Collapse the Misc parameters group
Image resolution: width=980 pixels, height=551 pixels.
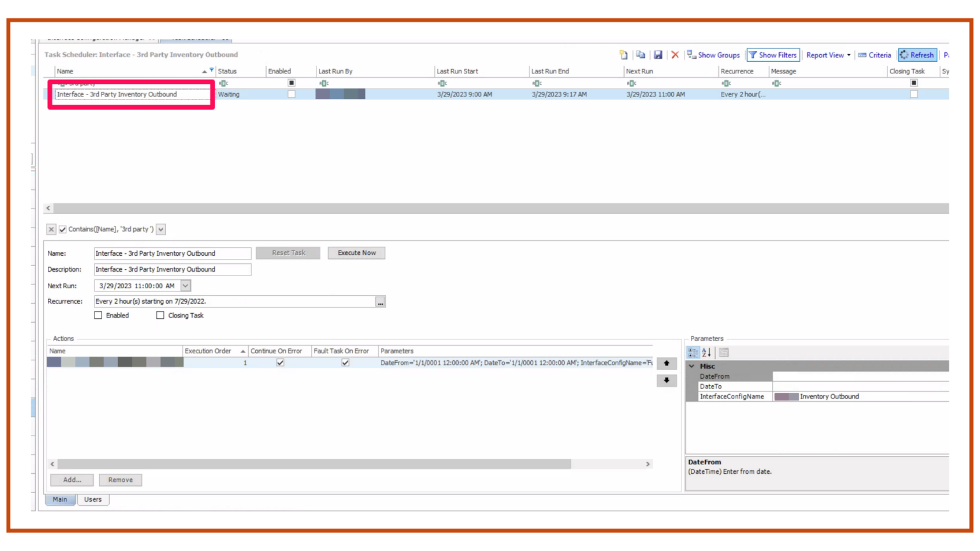tap(692, 366)
